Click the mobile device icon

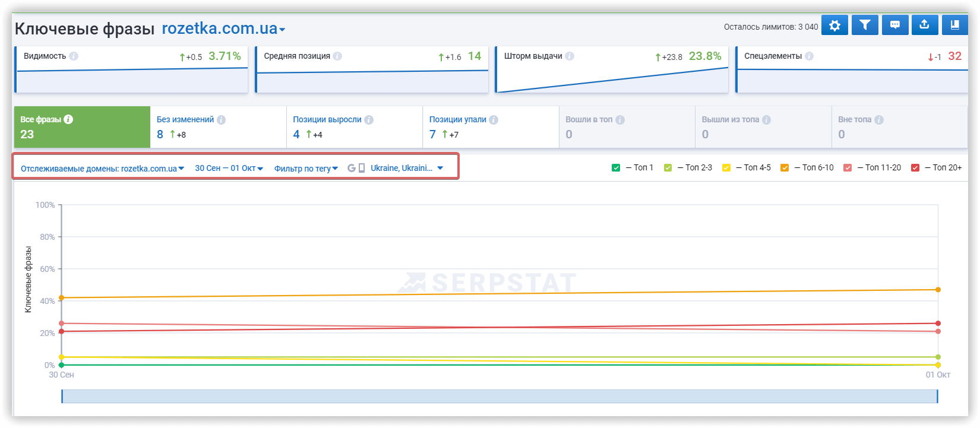362,168
